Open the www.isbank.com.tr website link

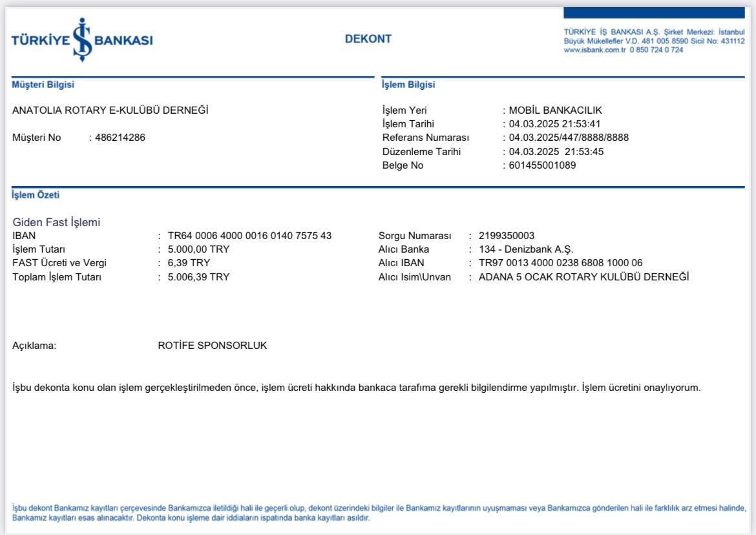(x=594, y=50)
